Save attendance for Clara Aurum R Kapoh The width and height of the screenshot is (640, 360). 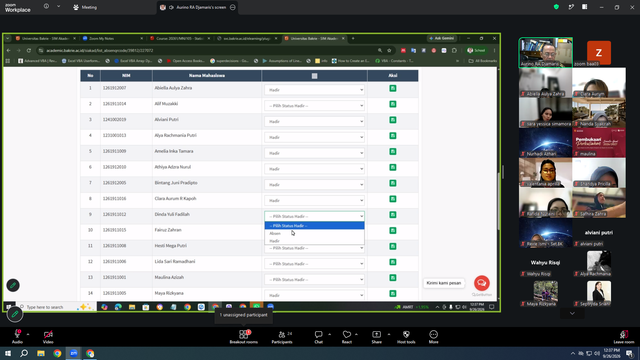point(393,199)
